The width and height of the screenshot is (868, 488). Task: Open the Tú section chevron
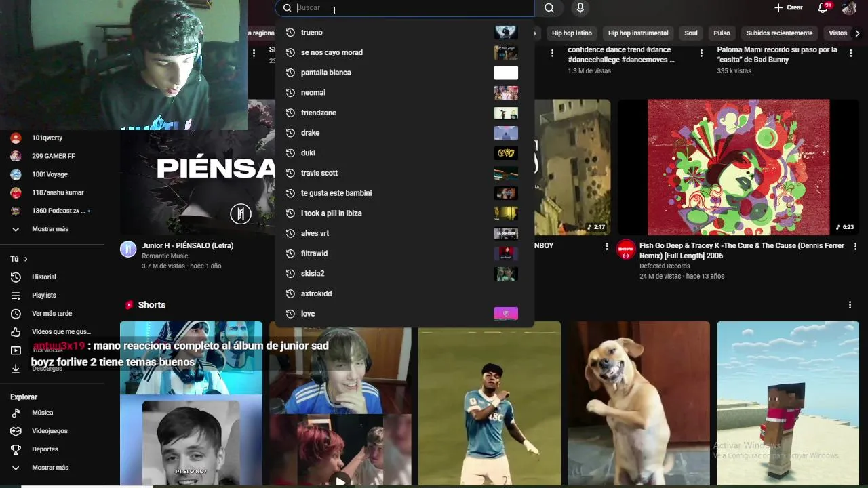tap(26, 259)
